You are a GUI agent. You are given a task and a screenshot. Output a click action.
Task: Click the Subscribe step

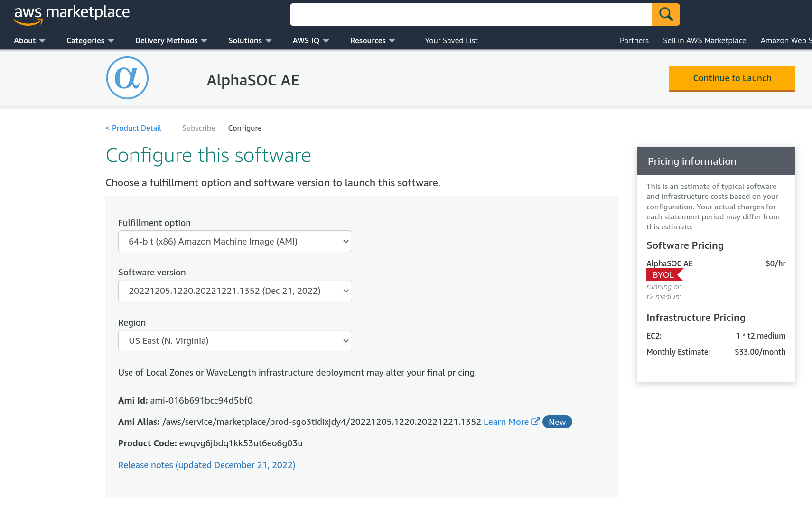(x=199, y=128)
